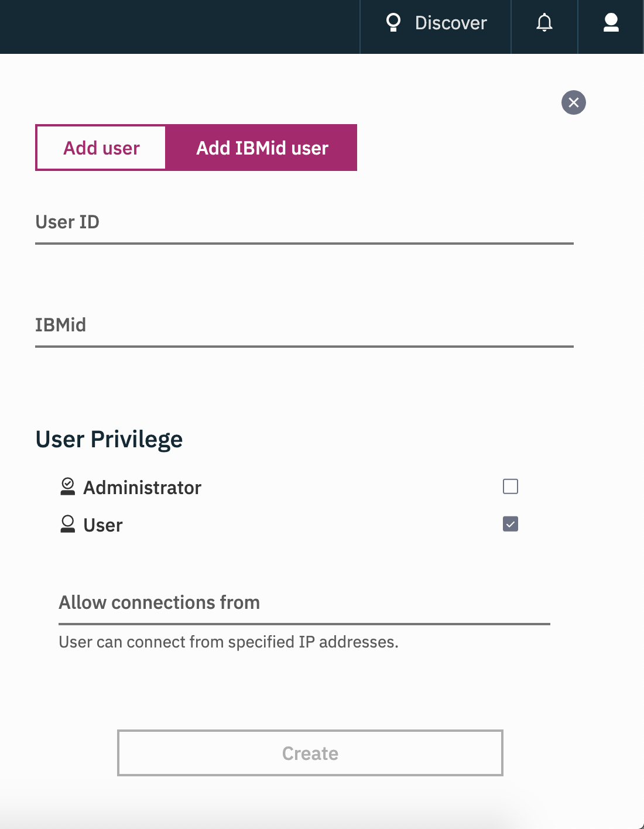644x829 pixels.
Task: Click the User person icon
Action: [x=68, y=524]
